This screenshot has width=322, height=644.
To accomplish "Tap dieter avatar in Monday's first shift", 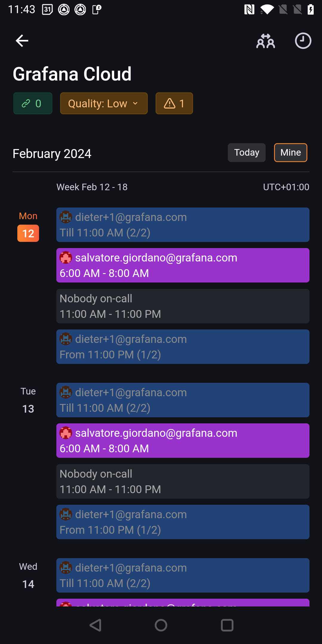I will (x=66, y=217).
